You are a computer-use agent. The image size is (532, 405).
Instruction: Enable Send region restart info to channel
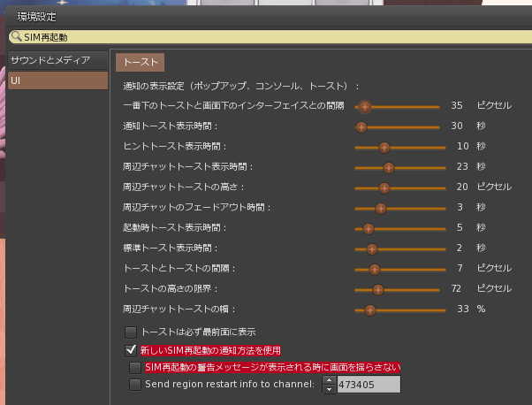click(135, 384)
